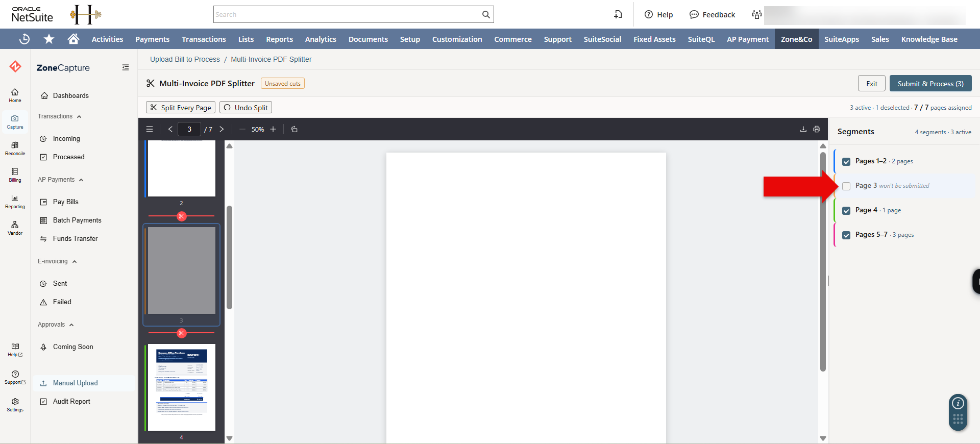Open Dashboards in the sidebar
Viewport: 980px width, 444px height.
[x=71, y=95]
